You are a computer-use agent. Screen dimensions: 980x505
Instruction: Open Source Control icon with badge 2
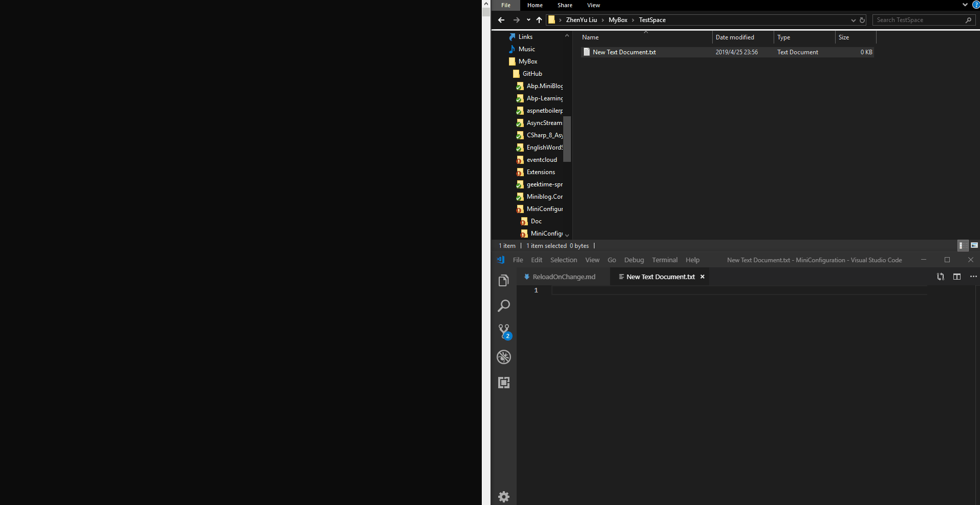point(504,331)
